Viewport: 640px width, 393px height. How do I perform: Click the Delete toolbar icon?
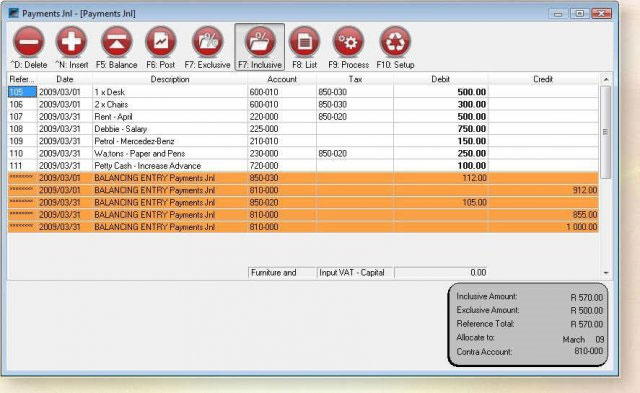point(29,42)
